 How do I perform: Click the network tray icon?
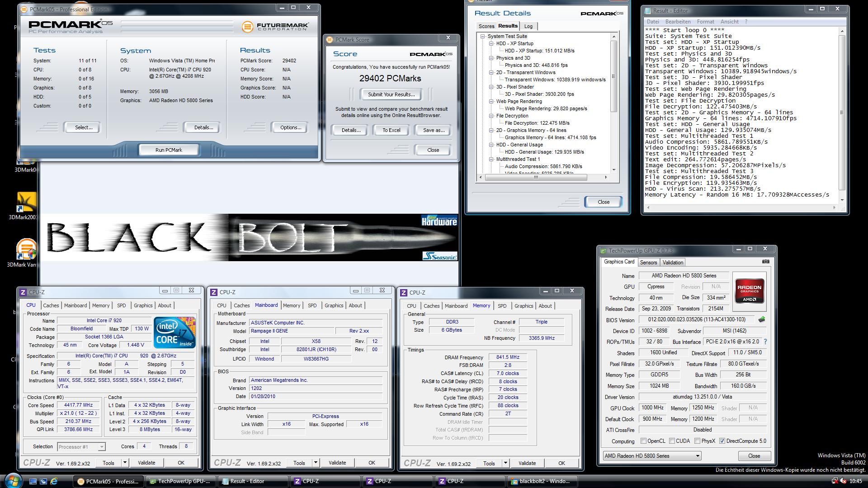tap(835, 481)
